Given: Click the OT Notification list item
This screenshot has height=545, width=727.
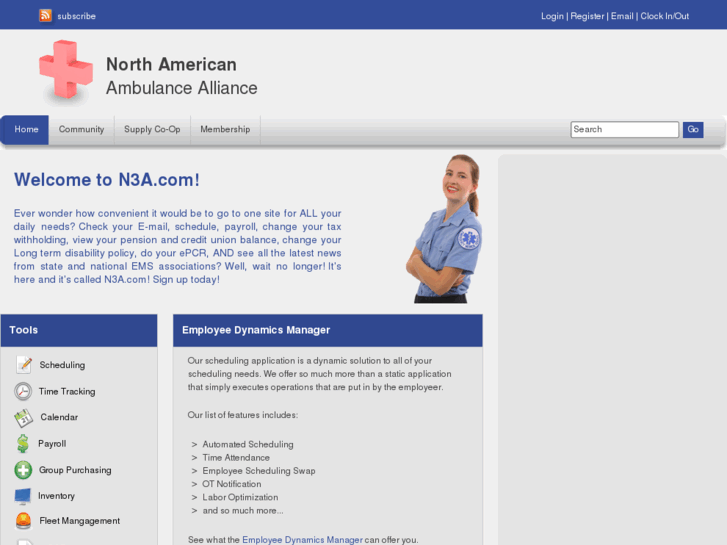Looking at the screenshot, I should pos(232,484).
